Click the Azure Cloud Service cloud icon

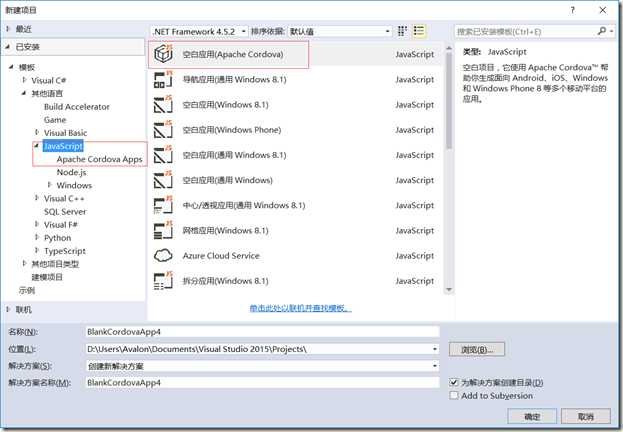click(163, 256)
